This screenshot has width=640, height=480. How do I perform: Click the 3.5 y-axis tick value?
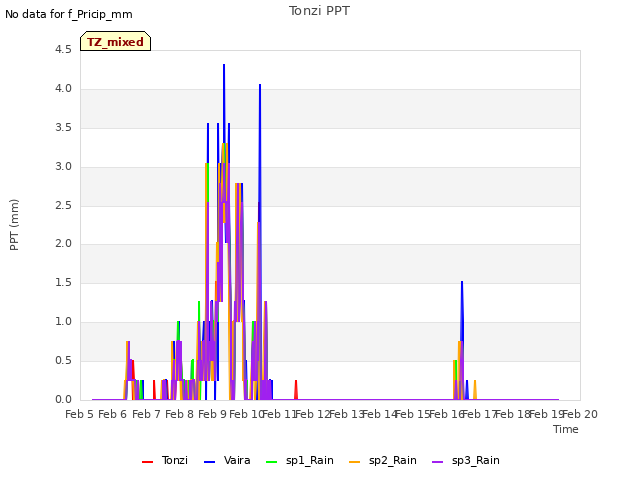click(63, 128)
